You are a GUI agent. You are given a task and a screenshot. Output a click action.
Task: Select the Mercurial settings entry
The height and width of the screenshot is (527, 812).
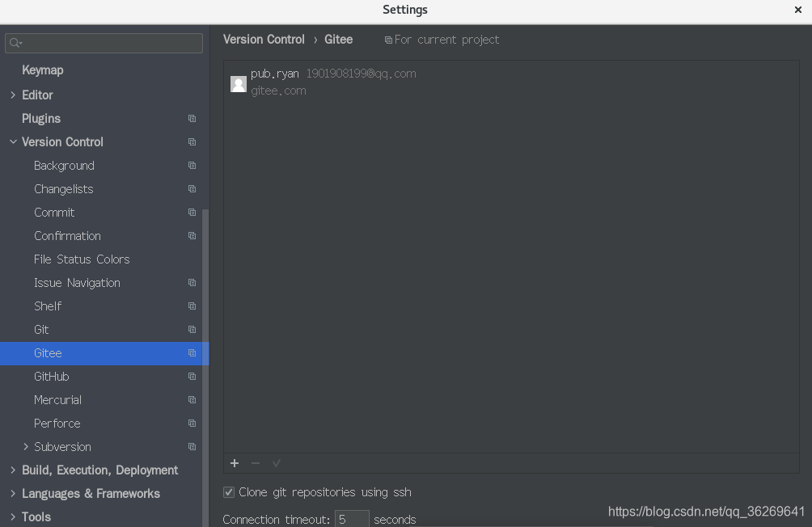[57, 400]
